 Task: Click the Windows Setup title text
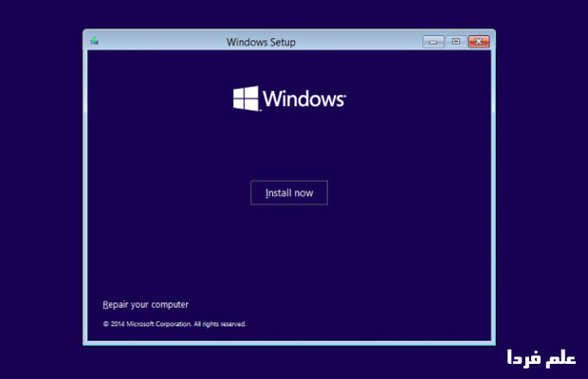click(x=263, y=42)
